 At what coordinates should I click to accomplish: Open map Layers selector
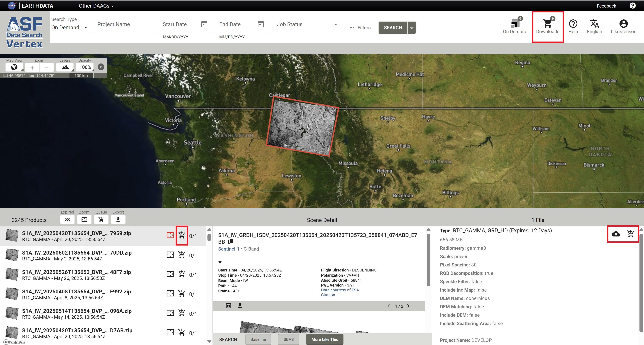tap(65, 67)
